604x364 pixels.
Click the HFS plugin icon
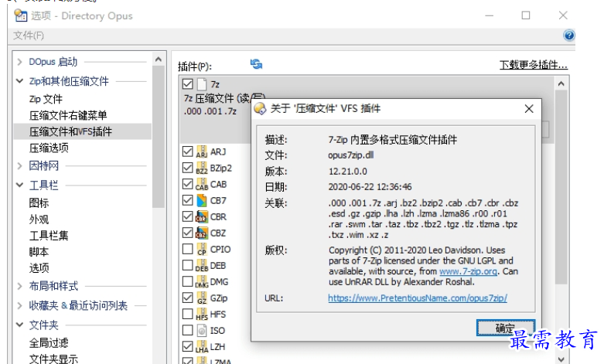201,315
